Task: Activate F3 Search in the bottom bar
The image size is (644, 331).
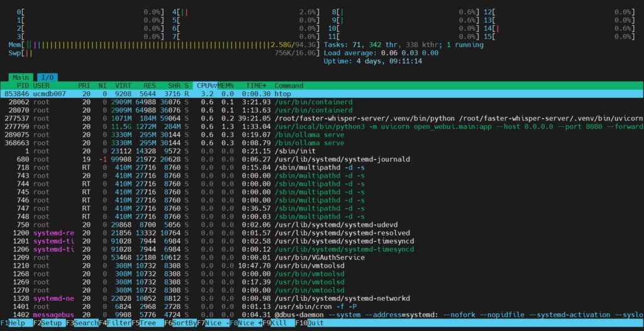Action: pos(82,323)
